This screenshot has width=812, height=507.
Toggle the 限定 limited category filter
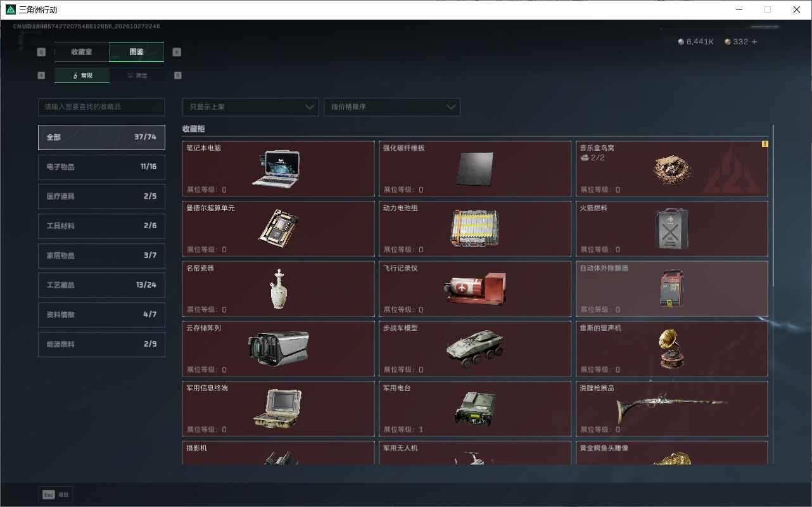137,75
